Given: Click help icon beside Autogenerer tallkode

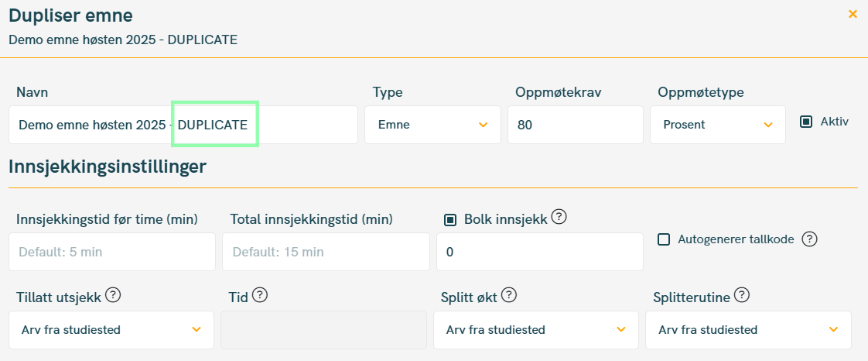Looking at the screenshot, I should pos(809,239).
